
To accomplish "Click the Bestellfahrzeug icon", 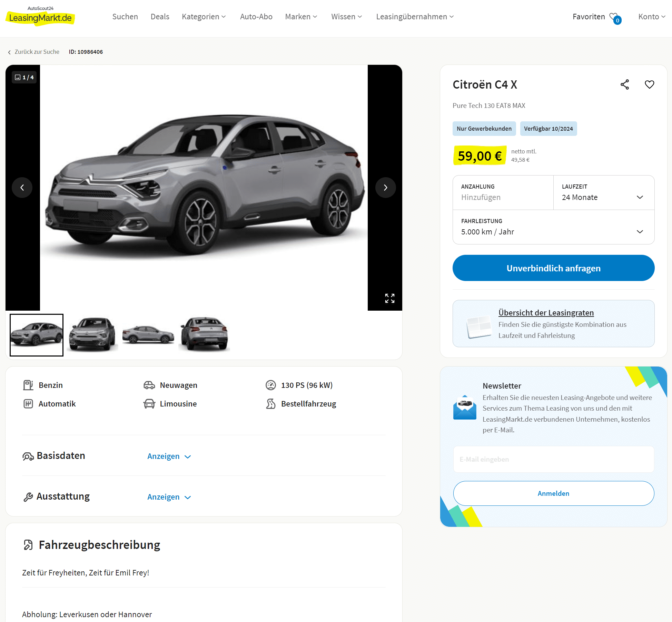I will (x=271, y=404).
